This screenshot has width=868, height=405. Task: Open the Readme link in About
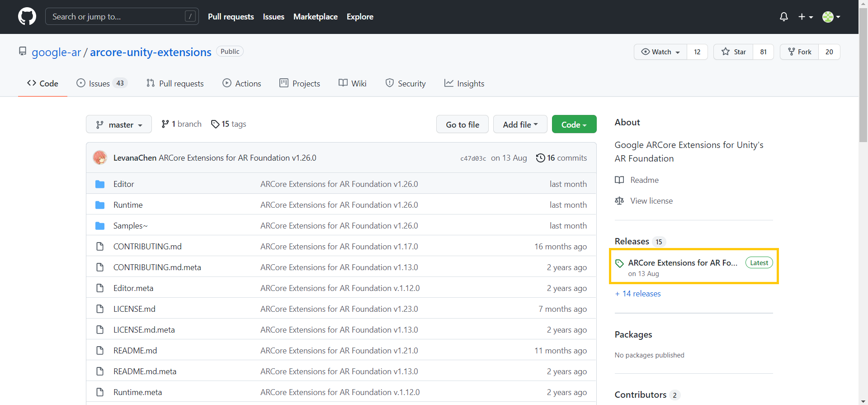pyautogui.click(x=637, y=180)
